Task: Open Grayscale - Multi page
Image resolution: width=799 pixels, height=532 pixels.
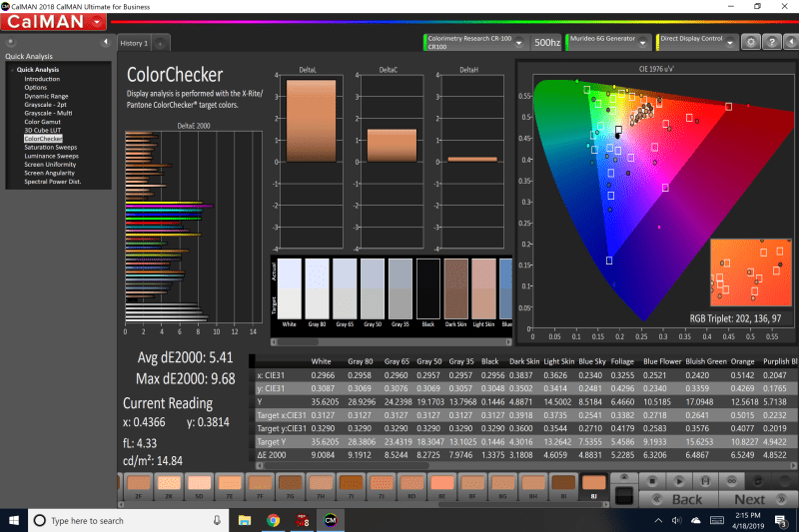Action: 48,113
